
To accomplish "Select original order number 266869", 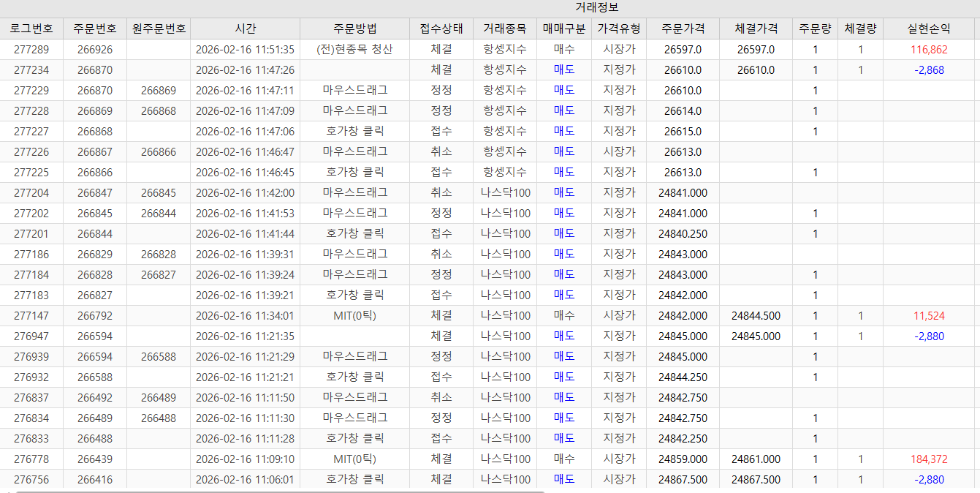I will click(159, 91).
